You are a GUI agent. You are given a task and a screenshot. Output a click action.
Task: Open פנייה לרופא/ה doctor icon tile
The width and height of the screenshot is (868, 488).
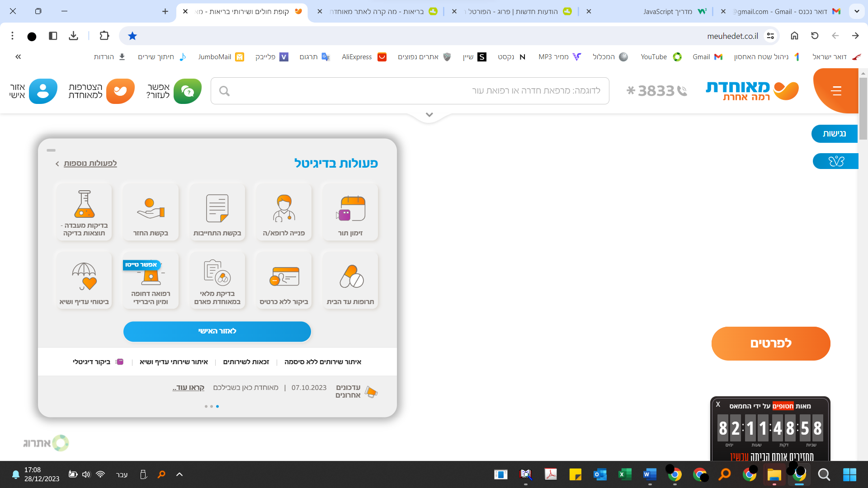284,208
